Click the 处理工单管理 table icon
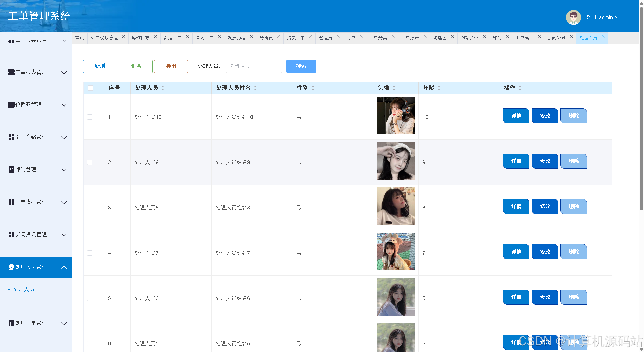The image size is (644, 352). tap(11, 323)
